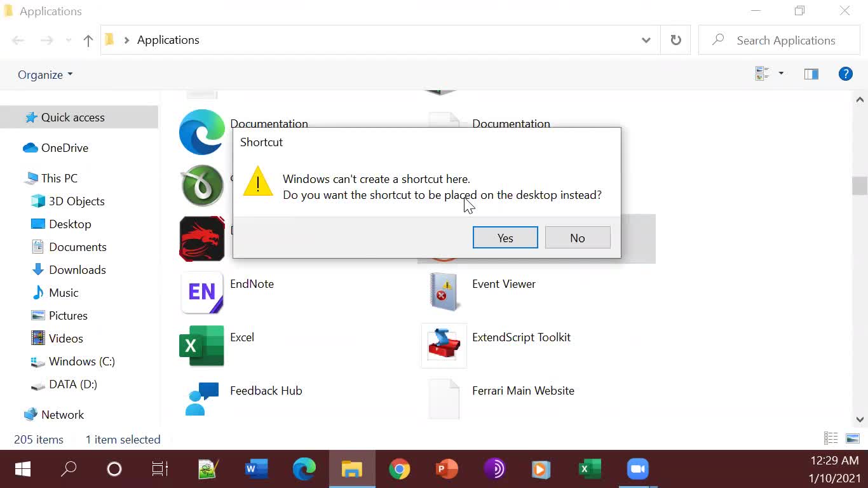The image size is (868, 488).
Task: Open the view options dropdown arrow
Action: [781, 74]
